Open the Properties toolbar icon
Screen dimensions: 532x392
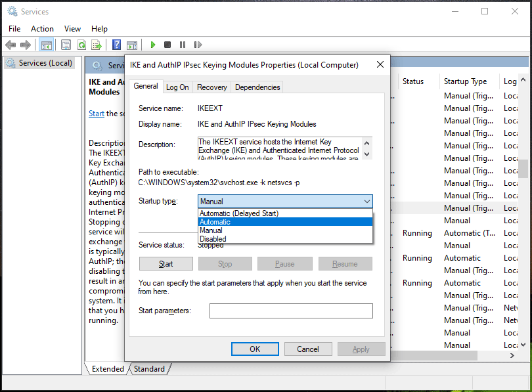[x=66, y=45]
